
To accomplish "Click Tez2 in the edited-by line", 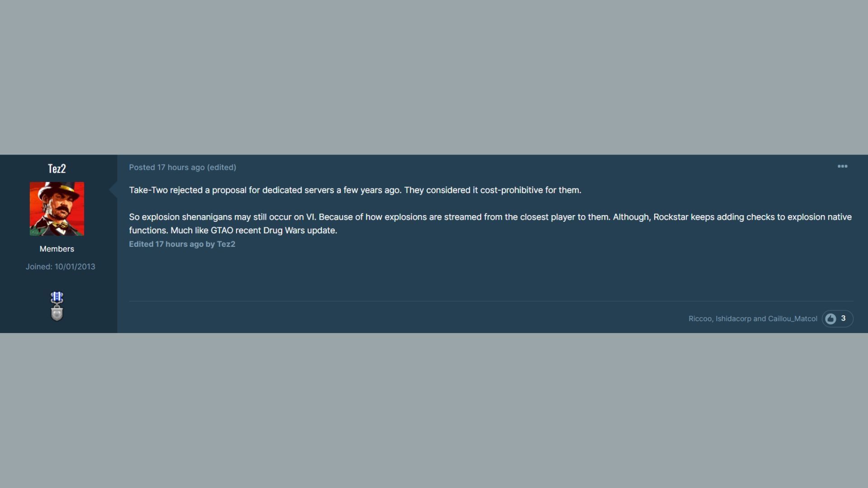I will pos(226,244).
